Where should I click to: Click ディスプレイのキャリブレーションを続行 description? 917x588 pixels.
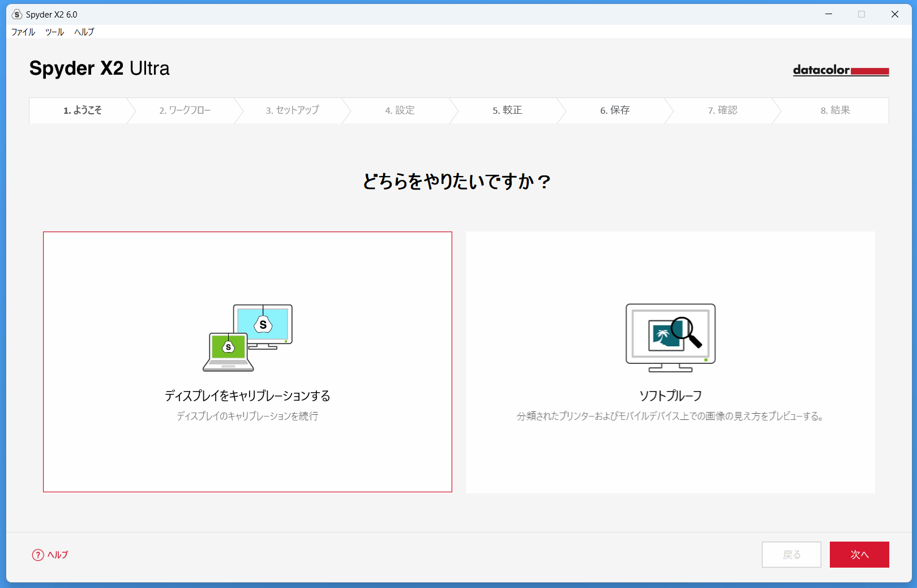248,417
